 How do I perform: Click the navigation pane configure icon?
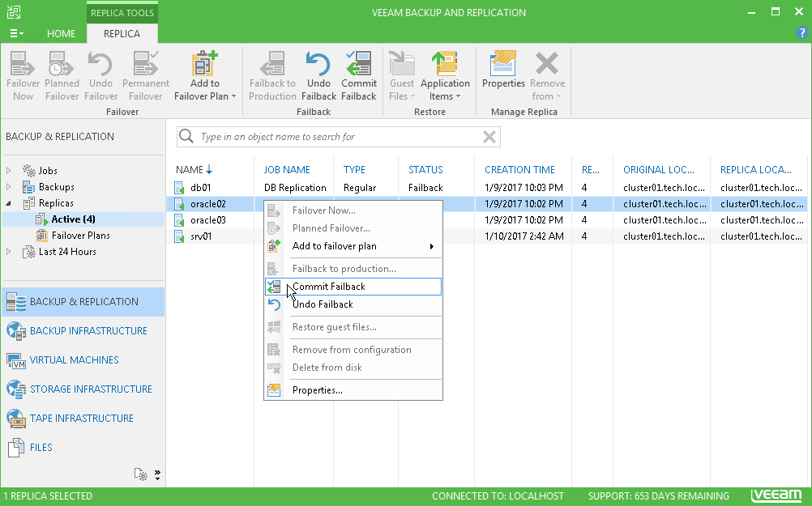point(140,474)
